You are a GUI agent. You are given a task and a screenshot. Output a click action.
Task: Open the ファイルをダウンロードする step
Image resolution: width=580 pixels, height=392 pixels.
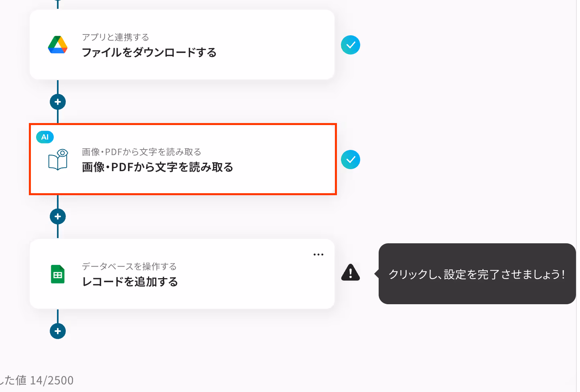182,44
